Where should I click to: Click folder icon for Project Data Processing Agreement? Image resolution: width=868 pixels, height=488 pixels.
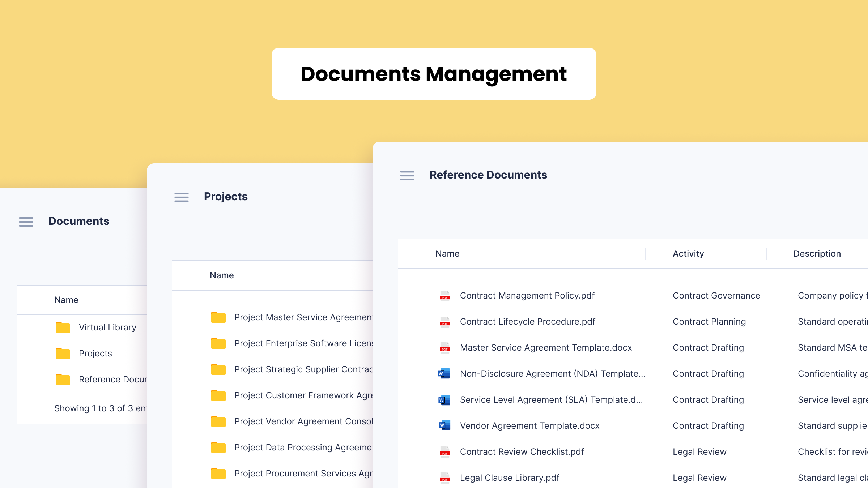(x=218, y=447)
